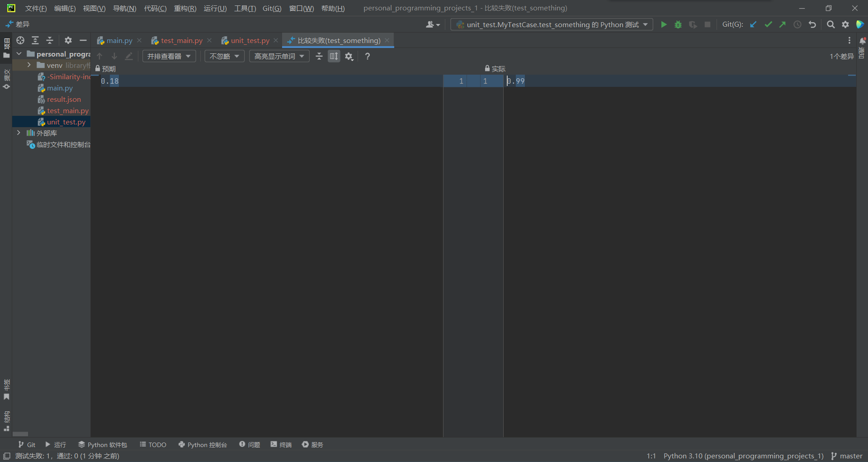Click in the actual value 0.99 editor
Image resolution: width=868 pixels, height=462 pixels.
coord(516,81)
